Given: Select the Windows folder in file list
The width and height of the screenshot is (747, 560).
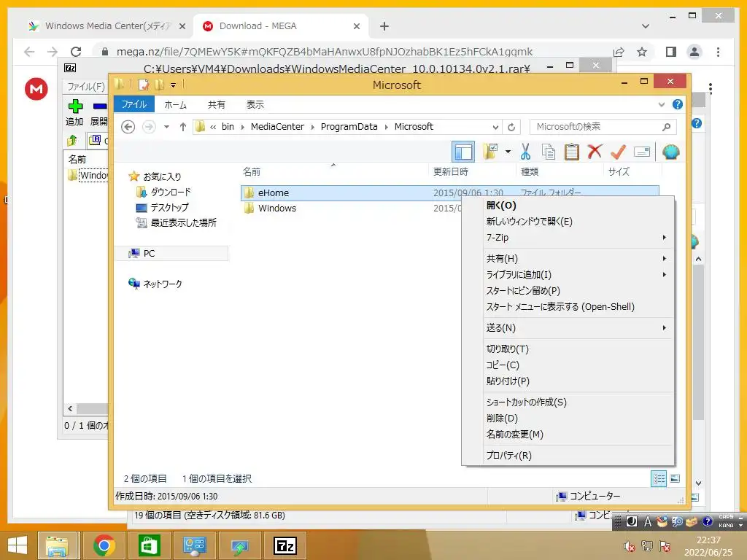Looking at the screenshot, I should point(276,208).
